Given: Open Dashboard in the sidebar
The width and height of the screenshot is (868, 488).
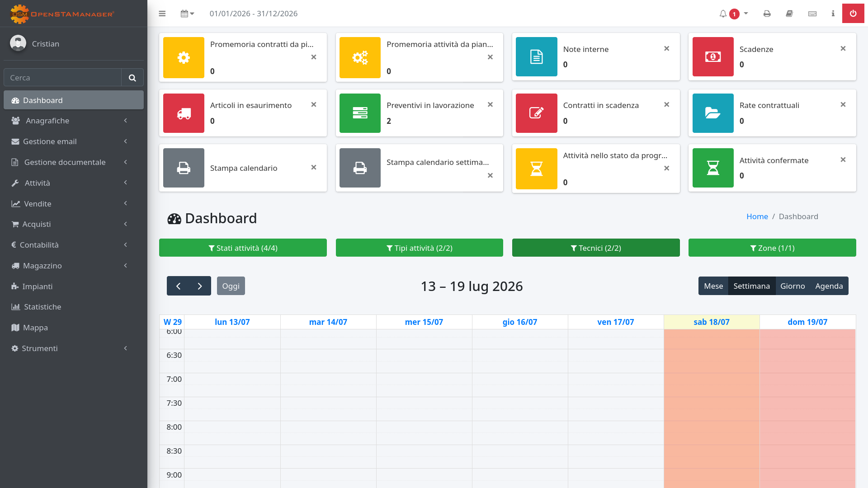Looking at the screenshot, I should pyautogui.click(x=74, y=100).
